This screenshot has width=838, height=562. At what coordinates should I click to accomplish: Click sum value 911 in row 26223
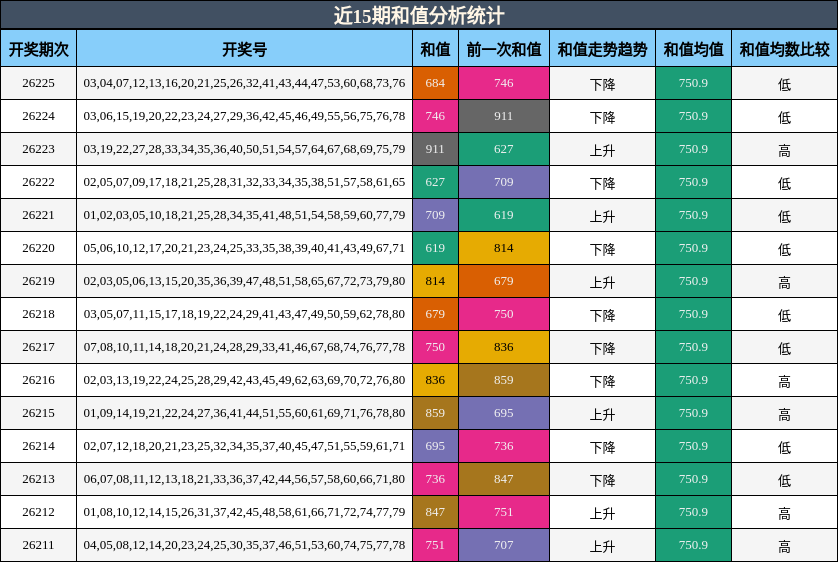pyautogui.click(x=435, y=149)
